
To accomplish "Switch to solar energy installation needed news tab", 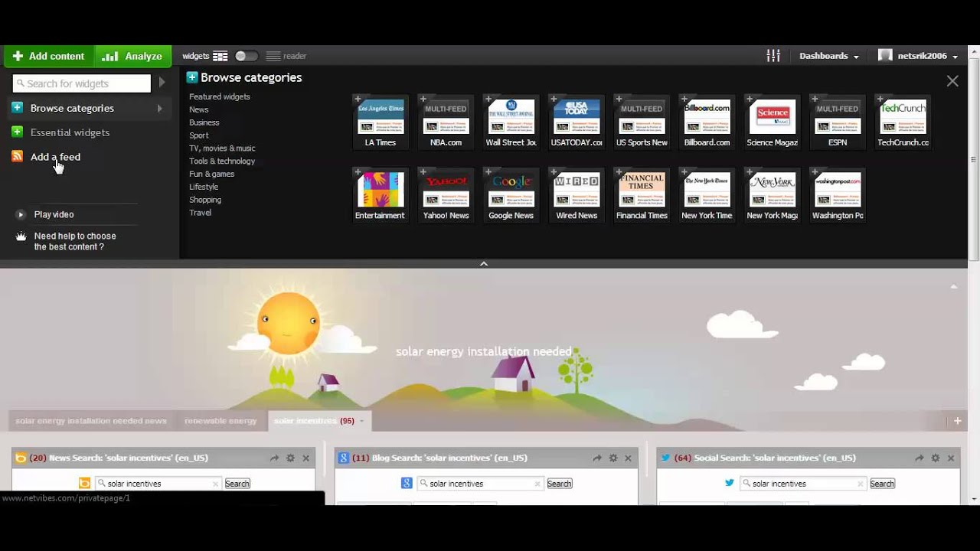I will coord(91,421).
